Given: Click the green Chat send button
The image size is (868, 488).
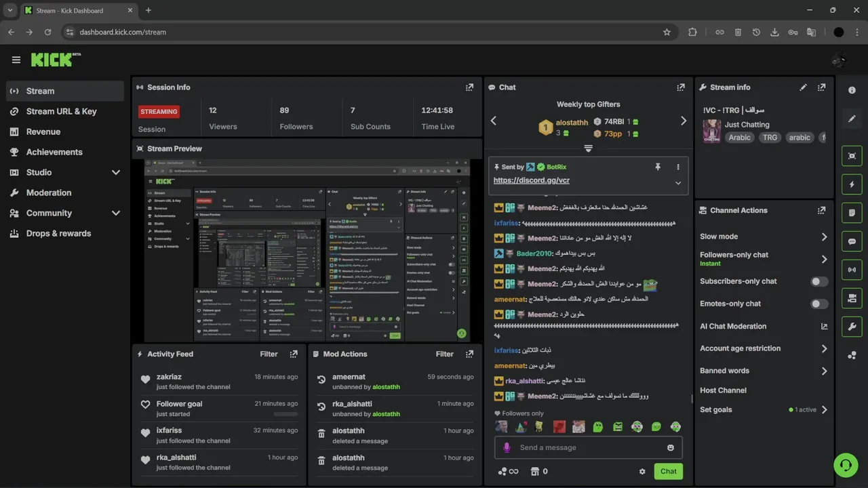Looking at the screenshot, I should (x=668, y=472).
